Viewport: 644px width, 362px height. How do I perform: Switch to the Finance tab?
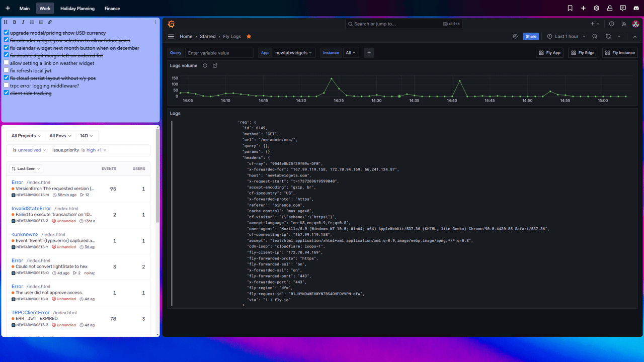pyautogui.click(x=112, y=9)
